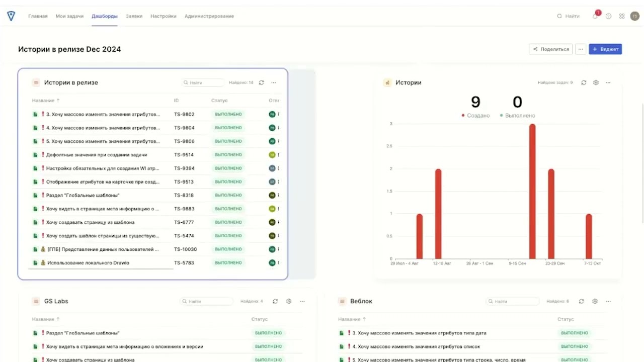Open the user avatar menu
The image size is (644, 362).
pos(634,16)
